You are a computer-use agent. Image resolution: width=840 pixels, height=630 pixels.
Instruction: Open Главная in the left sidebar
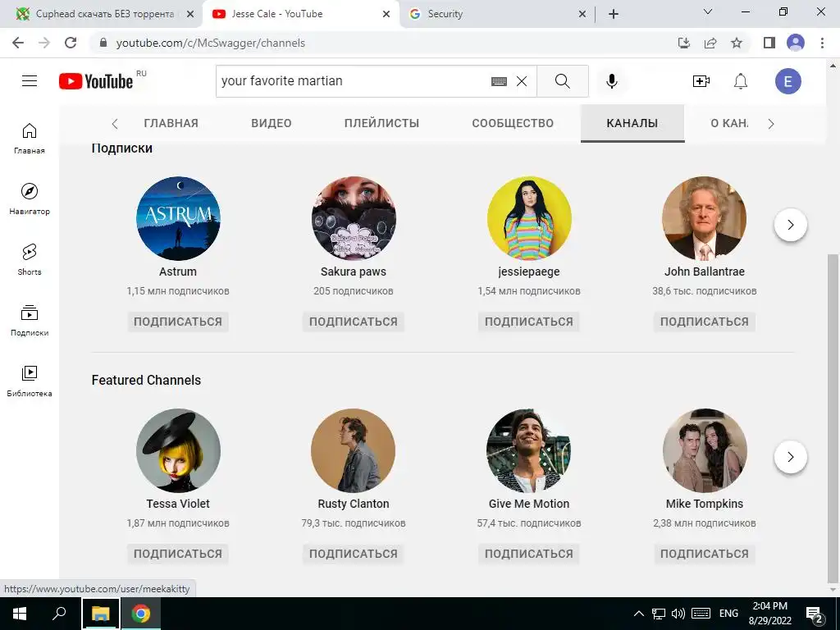coord(30,138)
